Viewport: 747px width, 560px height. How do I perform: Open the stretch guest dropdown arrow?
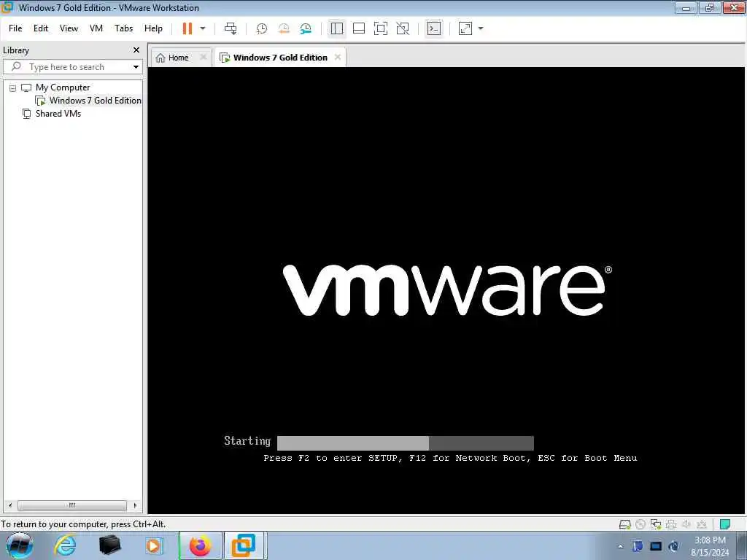click(481, 28)
